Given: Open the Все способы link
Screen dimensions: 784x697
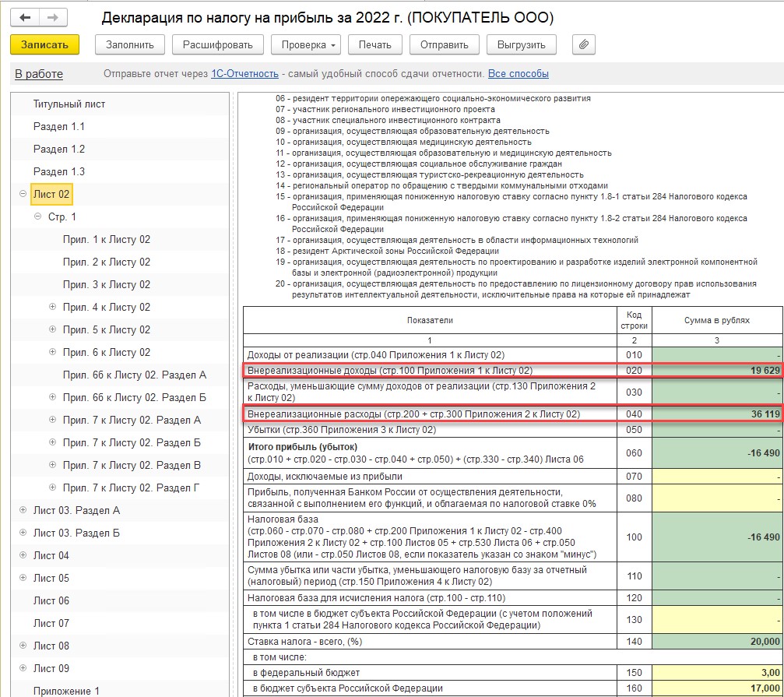Looking at the screenshot, I should click(x=518, y=73).
